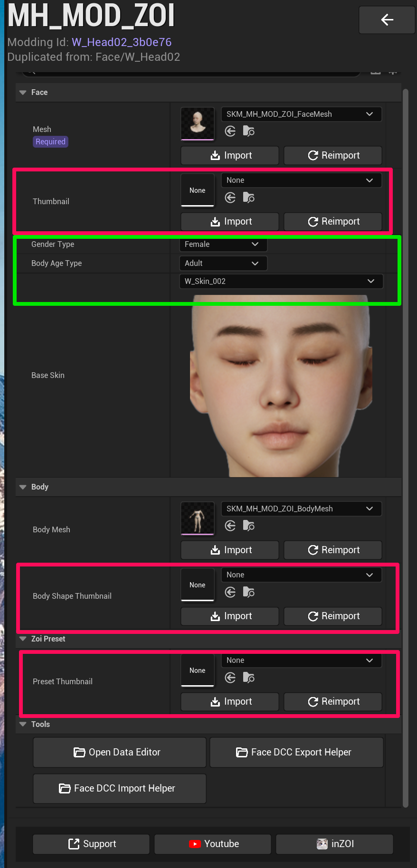Screen dimensions: 417x868
Task: Open Body Age Type Adult dropdown
Action: click(223, 264)
